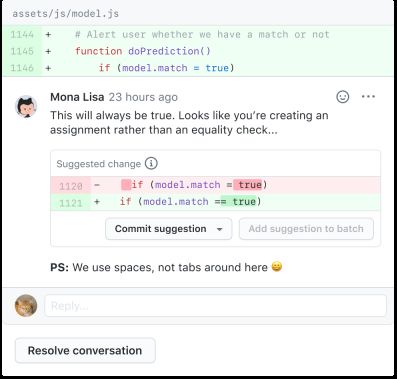Click Add suggestion to batch

[x=306, y=229]
